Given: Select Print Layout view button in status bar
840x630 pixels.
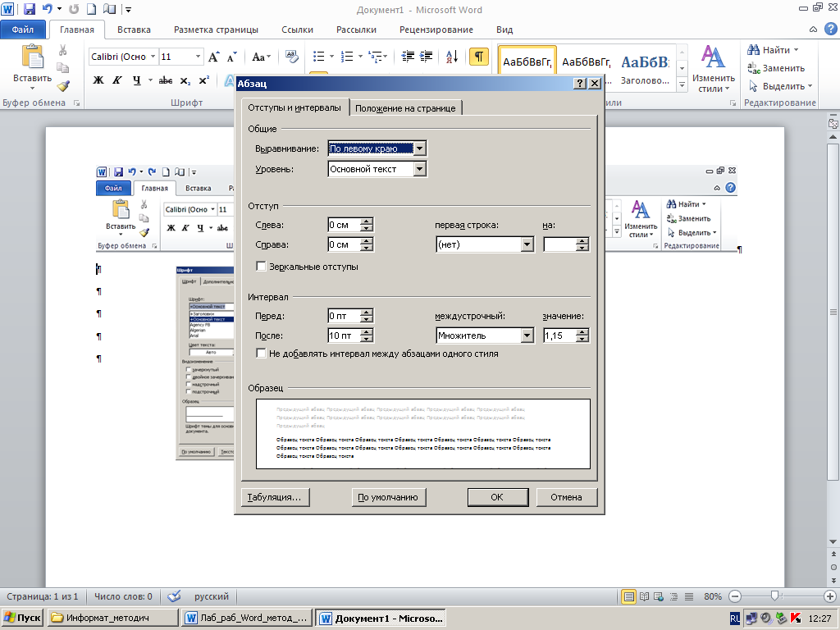Looking at the screenshot, I should tap(629, 596).
